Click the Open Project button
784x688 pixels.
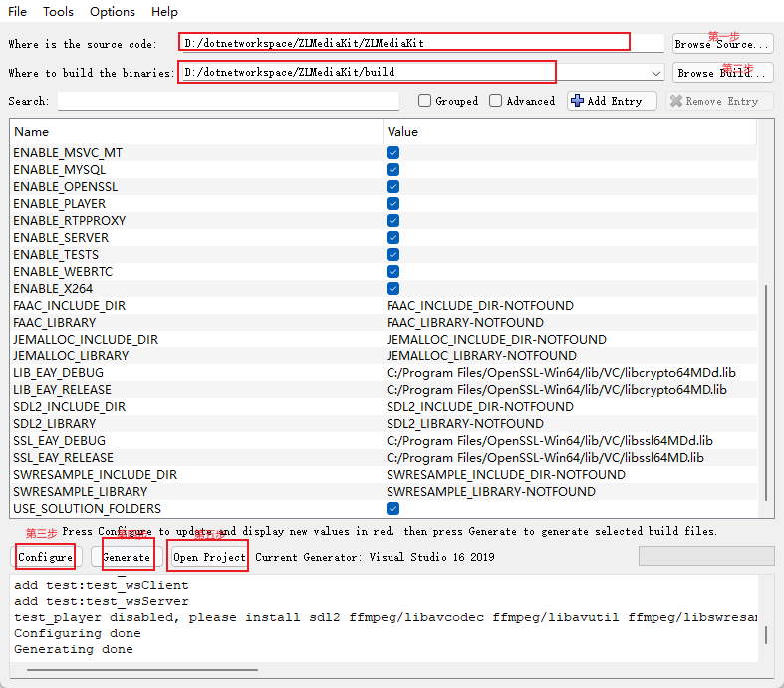[209, 557]
